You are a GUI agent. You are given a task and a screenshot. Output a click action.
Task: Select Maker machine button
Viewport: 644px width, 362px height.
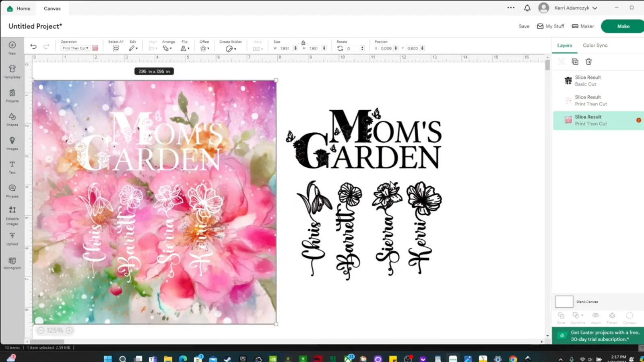click(583, 26)
